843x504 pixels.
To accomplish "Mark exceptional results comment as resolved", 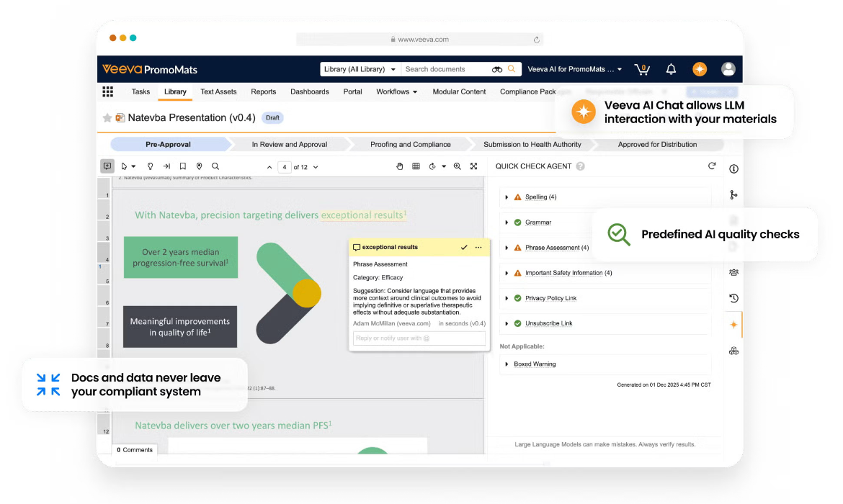I will pos(464,247).
